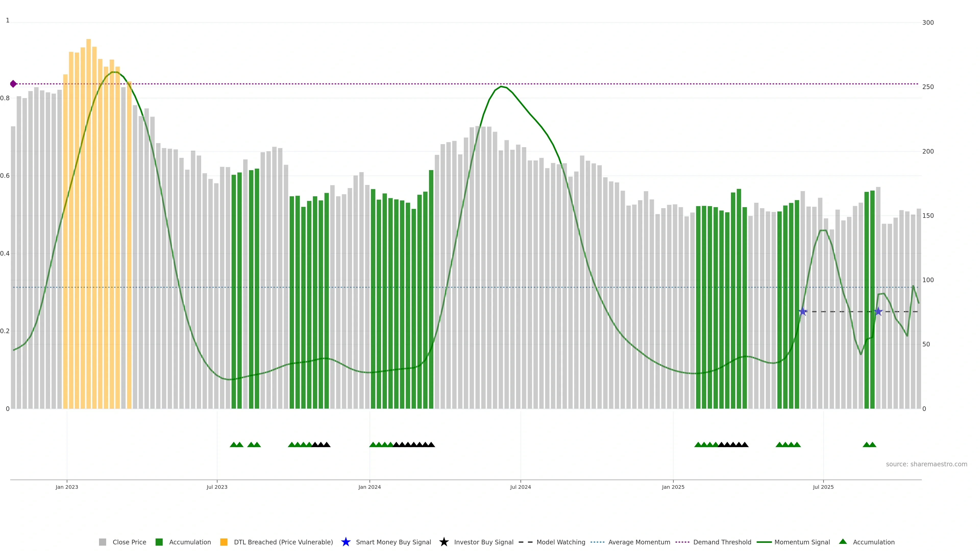Viewport: 980px width, 551px height.
Task: Click the purple diamond Demand Threshold marker
Action: [13, 84]
